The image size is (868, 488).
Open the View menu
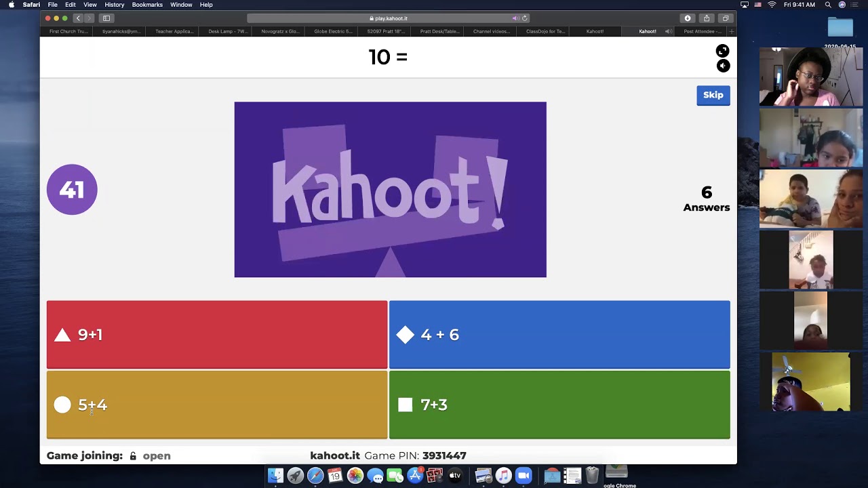(90, 5)
